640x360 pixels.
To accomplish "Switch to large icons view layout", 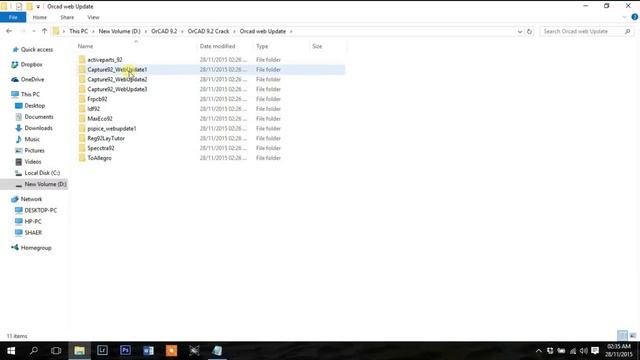I will (633, 336).
